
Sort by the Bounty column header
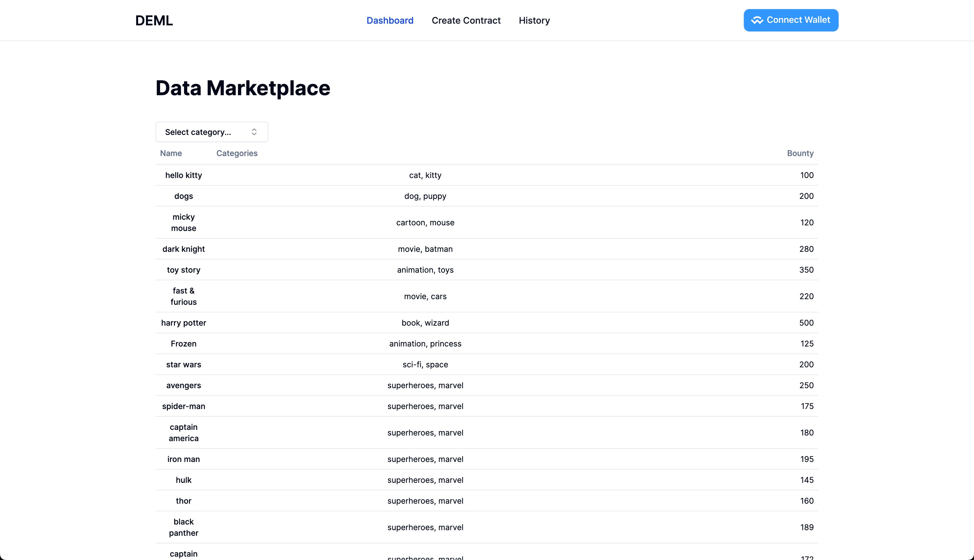tap(800, 153)
